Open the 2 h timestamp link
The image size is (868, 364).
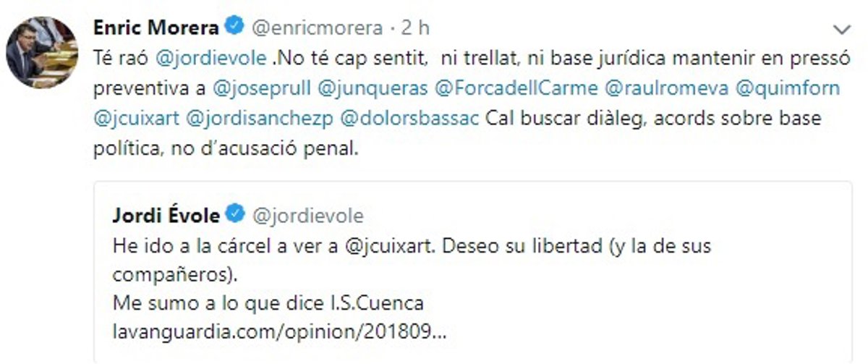point(414,28)
